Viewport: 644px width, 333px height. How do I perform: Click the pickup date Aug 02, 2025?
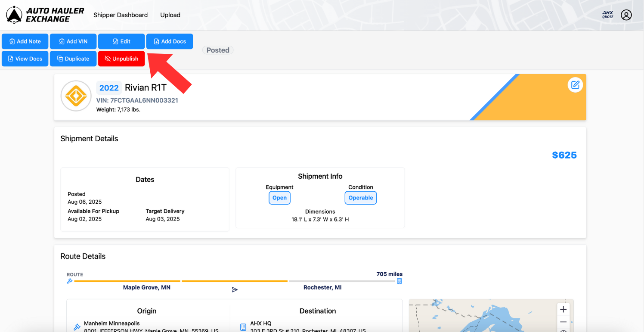(x=85, y=219)
